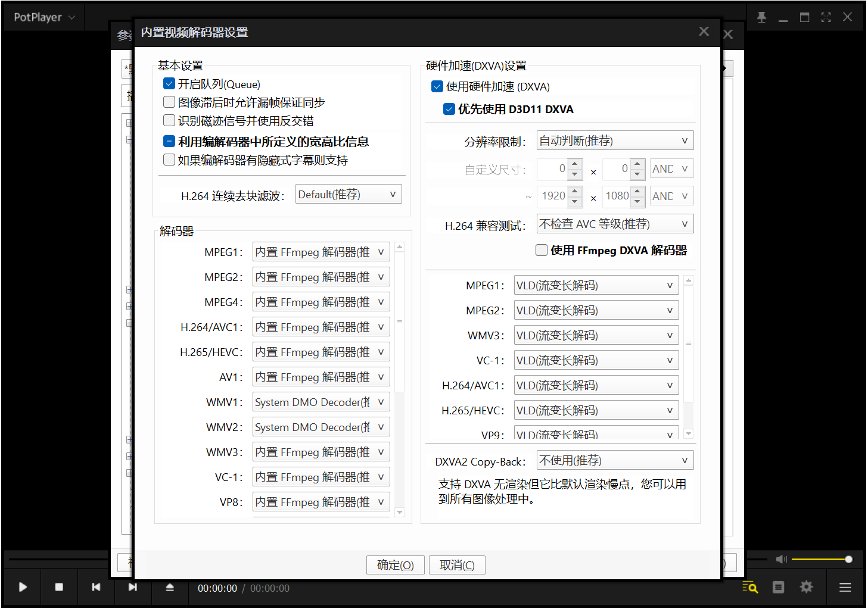Enable 识别磁迹信号并使用反交错 checkbox

[x=169, y=121]
